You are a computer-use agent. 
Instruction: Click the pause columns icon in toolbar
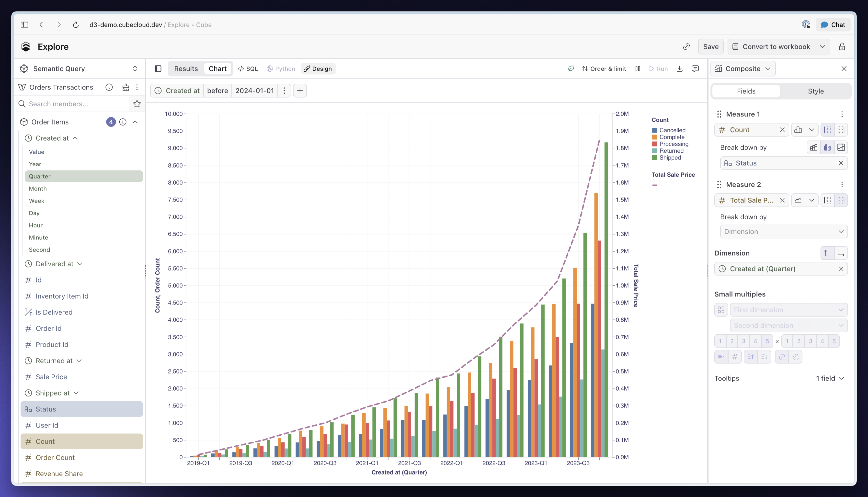(x=638, y=69)
